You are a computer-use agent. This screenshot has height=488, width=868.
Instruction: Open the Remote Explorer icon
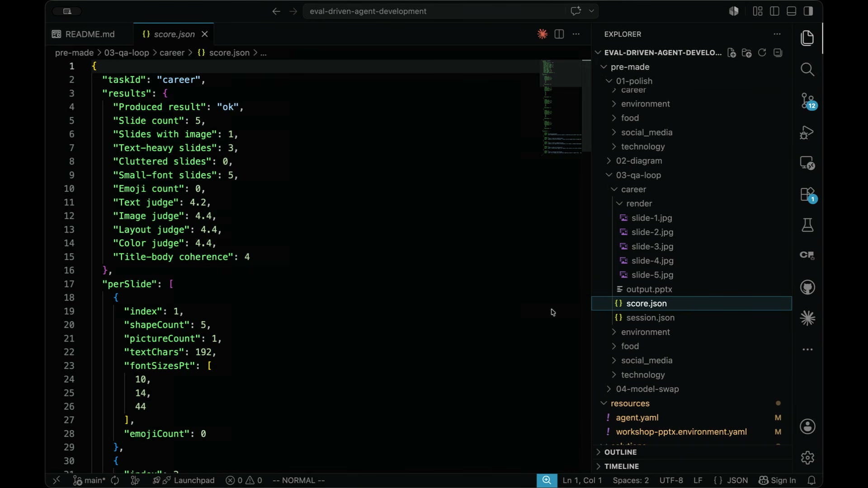tap(807, 163)
